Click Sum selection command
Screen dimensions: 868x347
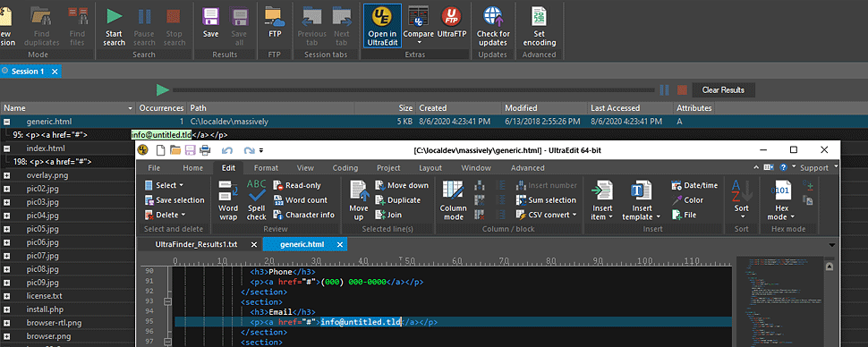click(x=546, y=200)
